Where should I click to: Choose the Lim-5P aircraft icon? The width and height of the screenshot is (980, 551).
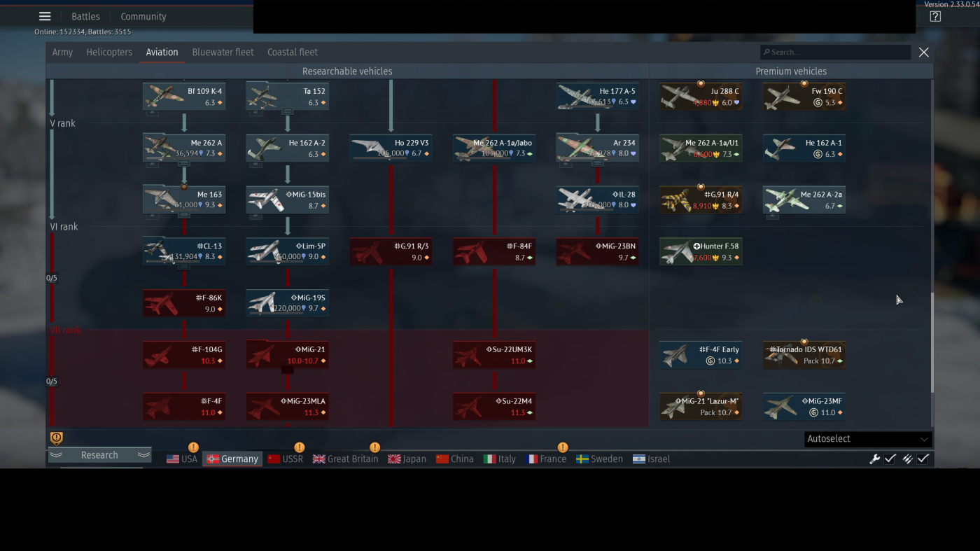pyautogui.click(x=288, y=252)
